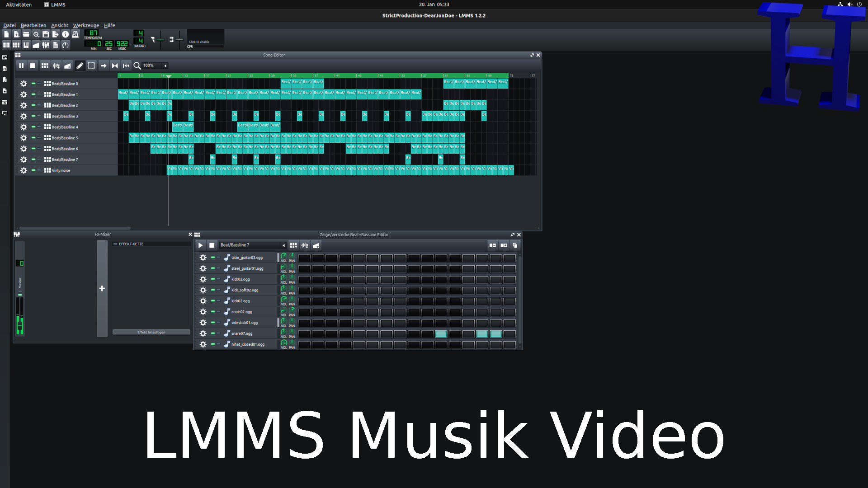Show the FX-Mixer with the faders icon
The width and height of the screenshot is (868, 488).
pyautogui.click(x=46, y=45)
